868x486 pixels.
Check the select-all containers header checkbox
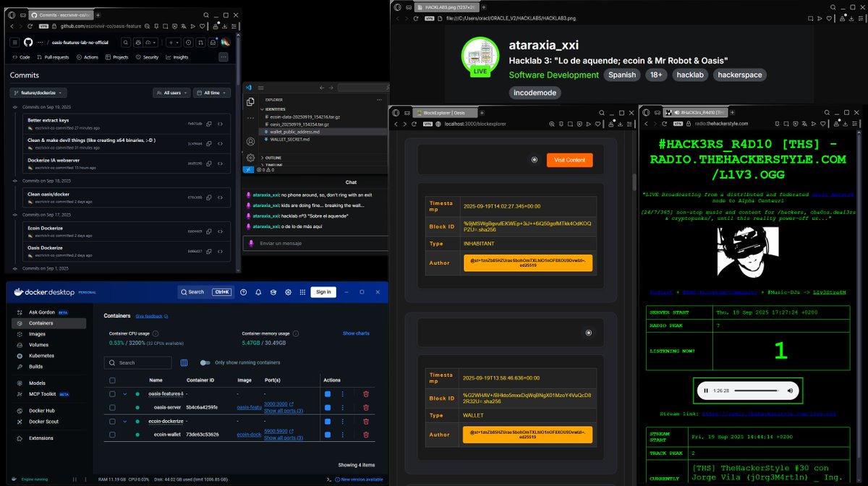click(x=112, y=380)
